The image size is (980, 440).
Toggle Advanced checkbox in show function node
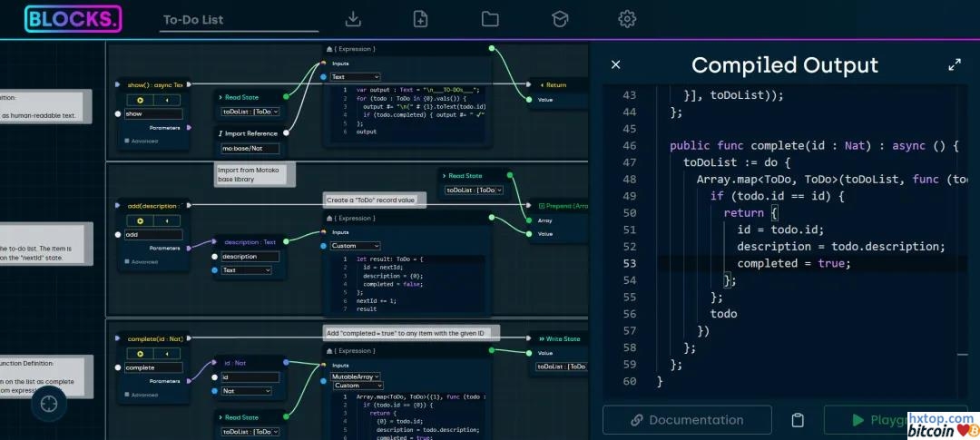[x=126, y=141]
